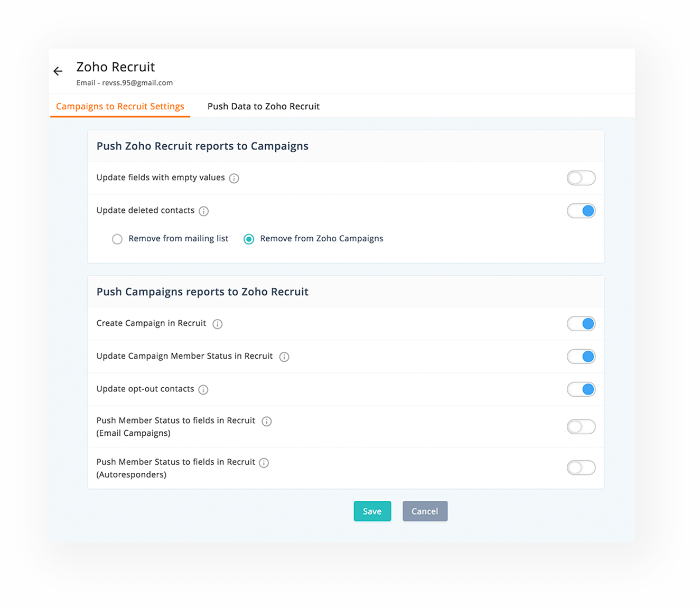The width and height of the screenshot is (700, 608).
Task: Click info icon for Update fields with empty values
Action: [234, 179]
